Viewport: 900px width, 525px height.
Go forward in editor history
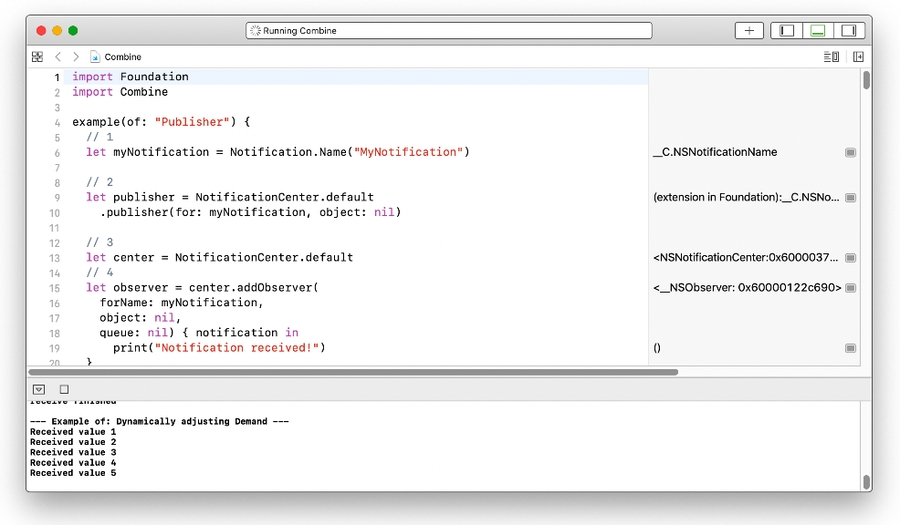tap(76, 57)
